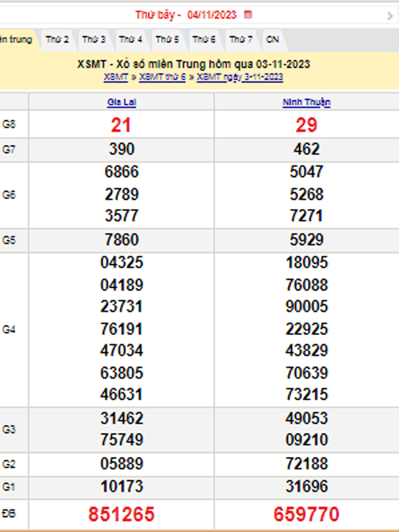Switch to the Thứ 3 tab
Viewport: 399px width, 532px height.
[x=93, y=40]
